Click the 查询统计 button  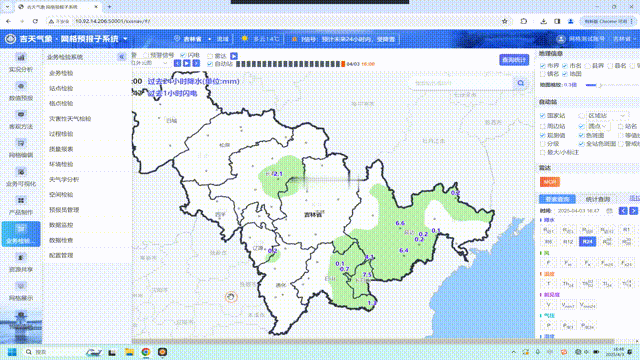[x=514, y=60]
